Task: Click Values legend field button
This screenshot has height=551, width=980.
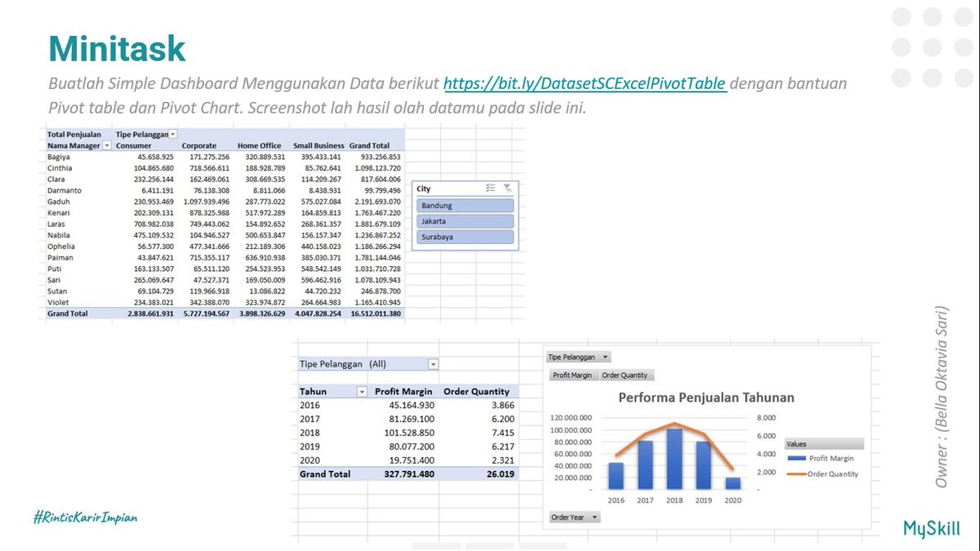Action: (x=822, y=444)
